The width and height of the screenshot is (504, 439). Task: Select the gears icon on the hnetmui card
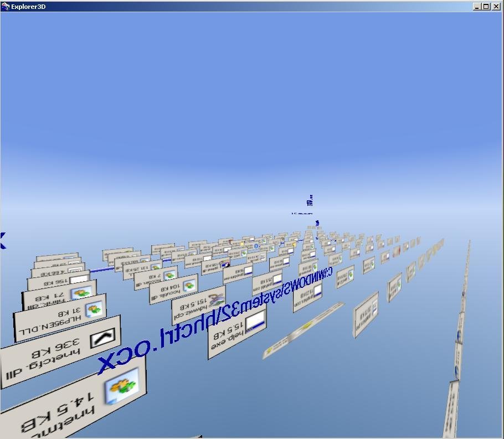tap(121, 389)
